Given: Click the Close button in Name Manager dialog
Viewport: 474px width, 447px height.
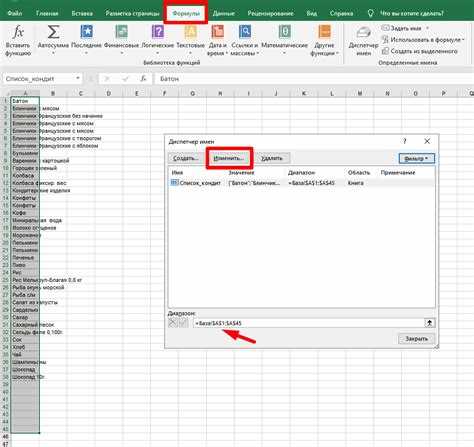Looking at the screenshot, I should click(x=416, y=339).
